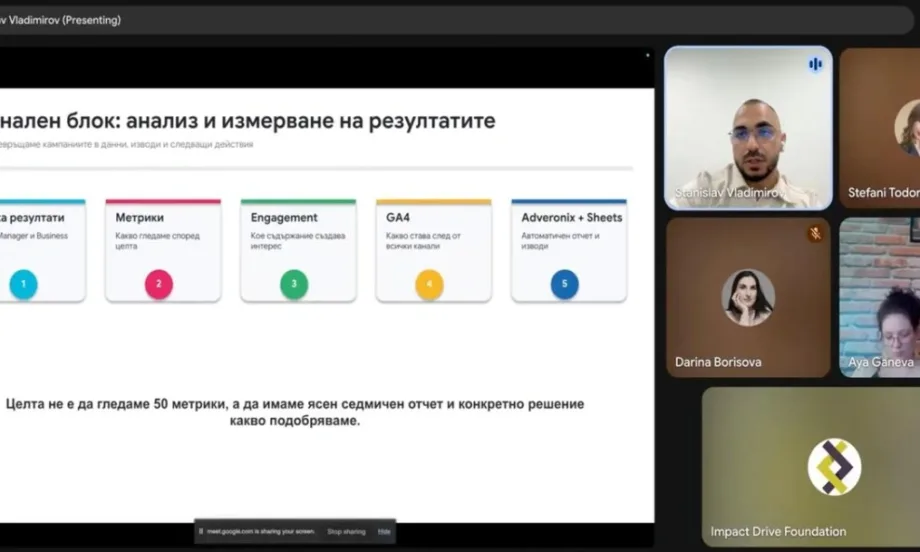Click the bold sentence 'Целта не е да гледаме 50 метрики'
Screen dimensions: 920x552
tap(116, 404)
